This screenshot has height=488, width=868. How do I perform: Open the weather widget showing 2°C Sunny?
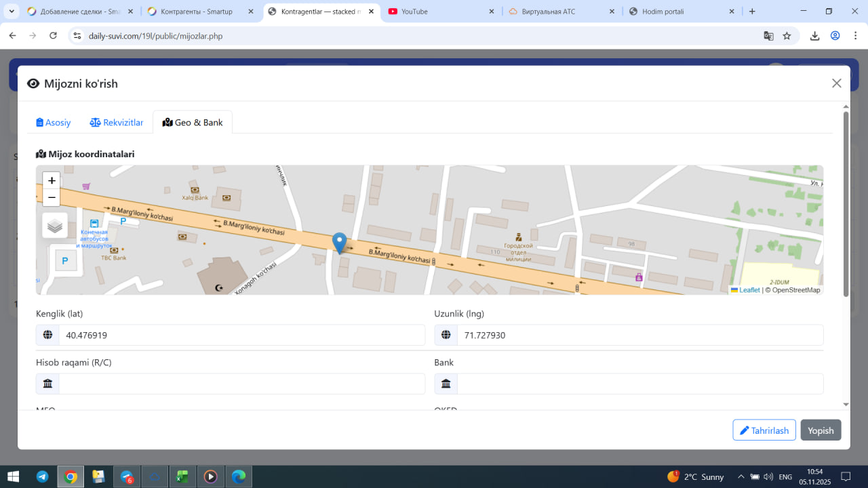[696, 476]
